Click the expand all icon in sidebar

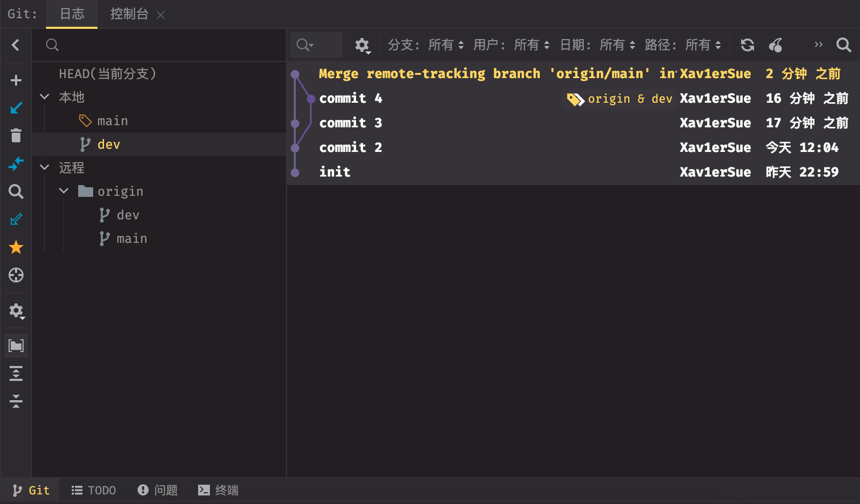16,373
